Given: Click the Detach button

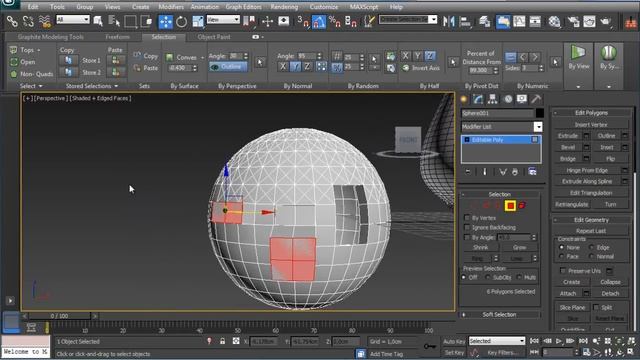Looking at the screenshot, I should pos(610,293).
